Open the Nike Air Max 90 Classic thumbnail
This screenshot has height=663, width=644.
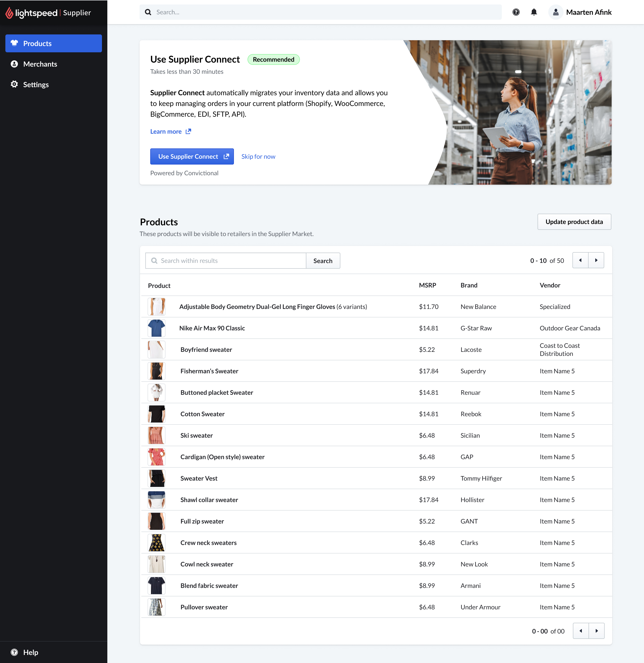click(x=156, y=328)
